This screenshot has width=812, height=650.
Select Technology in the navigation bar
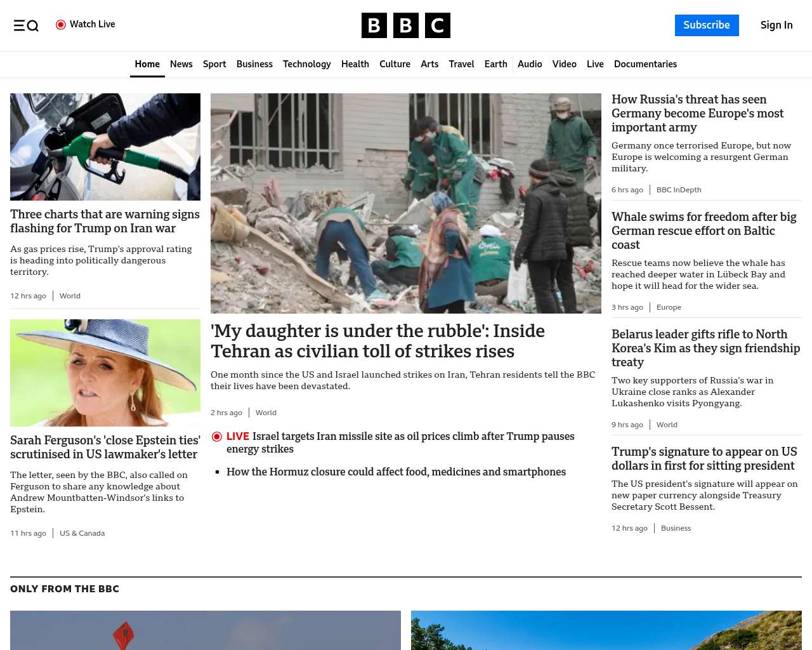coord(306,64)
